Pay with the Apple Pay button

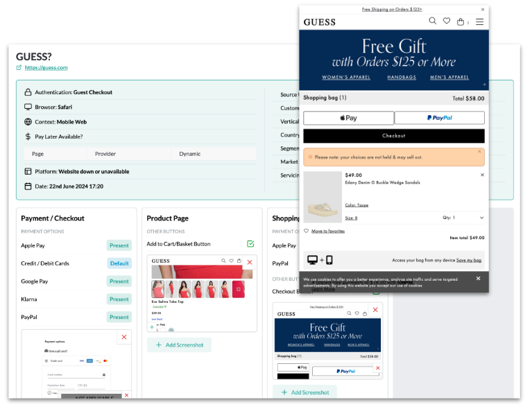[348, 118]
